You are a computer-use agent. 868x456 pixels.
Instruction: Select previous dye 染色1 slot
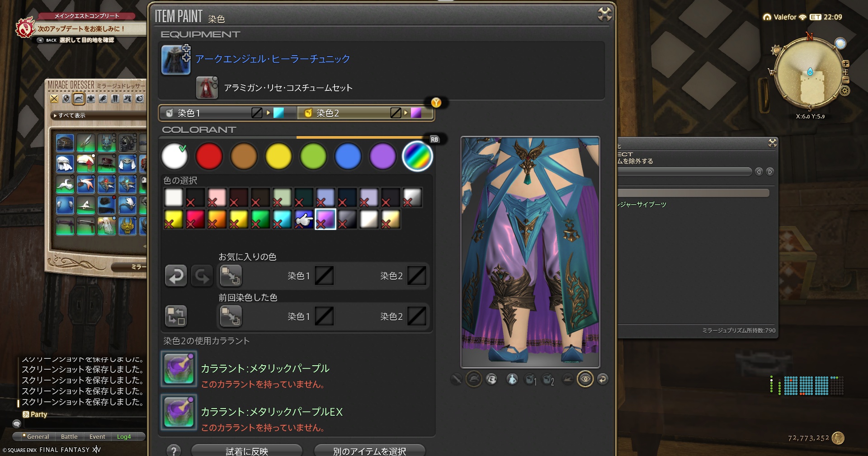click(x=324, y=316)
